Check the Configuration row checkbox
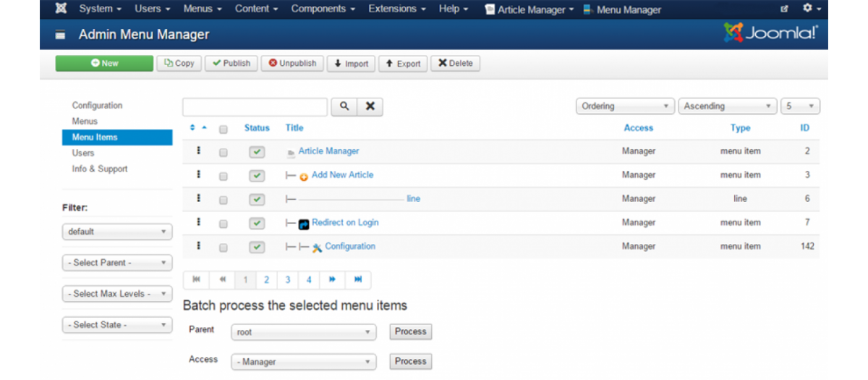 (224, 248)
